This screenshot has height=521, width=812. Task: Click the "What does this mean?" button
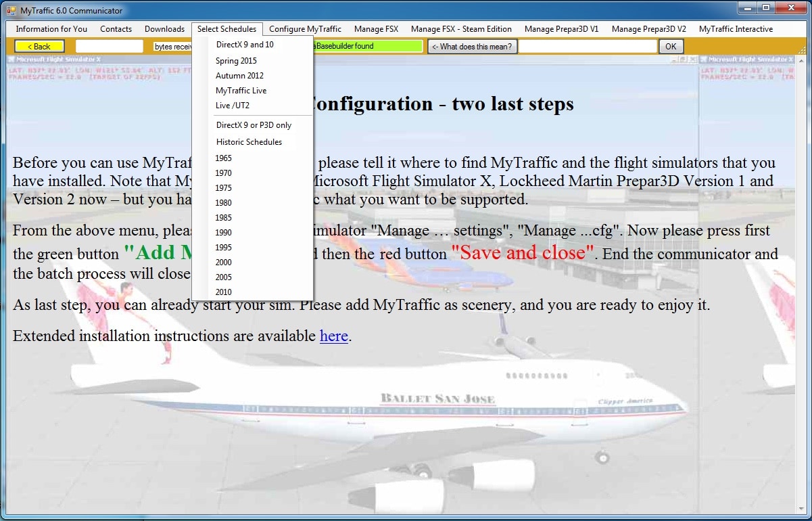[473, 47]
